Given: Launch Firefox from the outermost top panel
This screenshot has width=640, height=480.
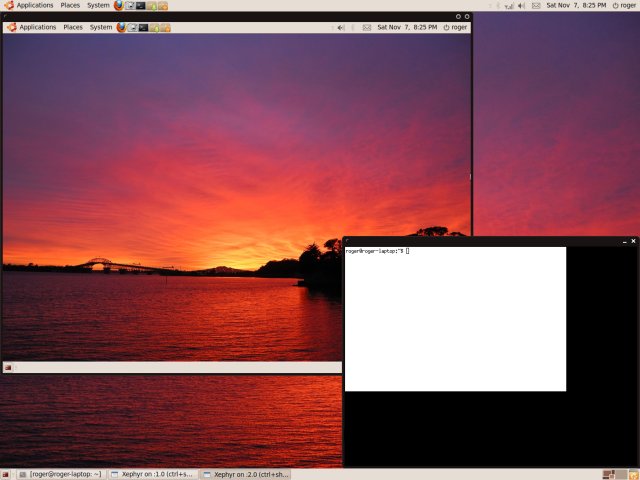Looking at the screenshot, I should 119,5.
